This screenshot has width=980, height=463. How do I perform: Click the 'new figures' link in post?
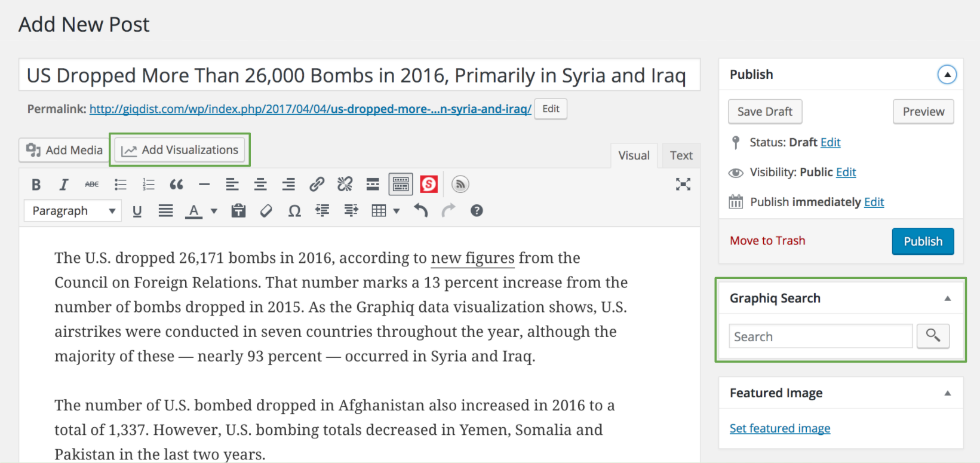point(472,258)
